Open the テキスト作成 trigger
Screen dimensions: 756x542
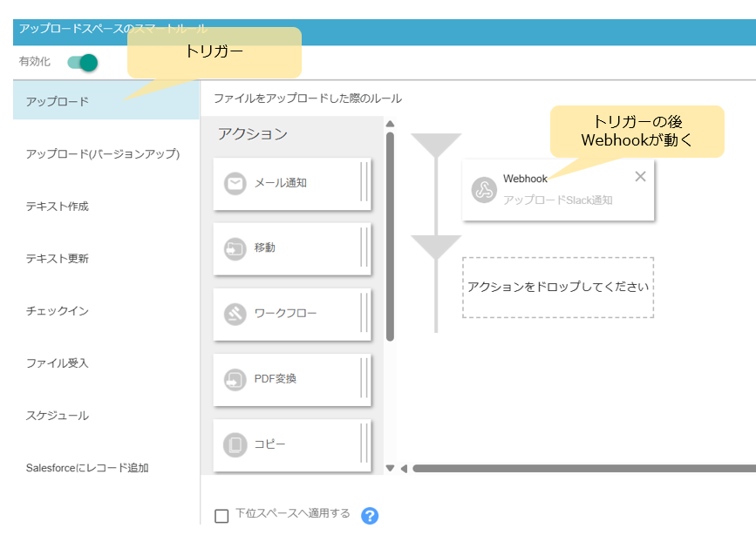click(58, 207)
